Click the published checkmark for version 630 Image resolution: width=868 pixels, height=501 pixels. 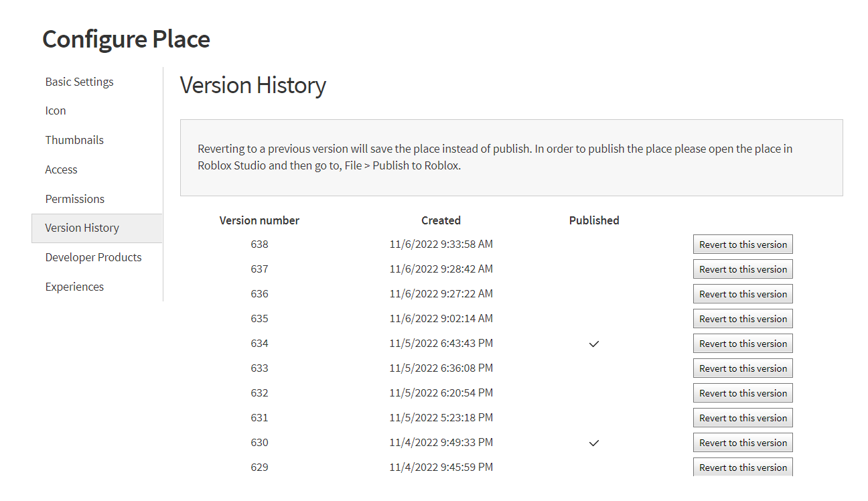pyautogui.click(x=593, y=443)
